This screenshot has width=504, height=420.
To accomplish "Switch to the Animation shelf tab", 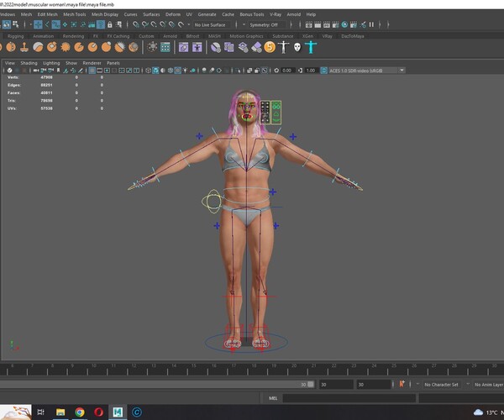I will (x=44, y=36).
